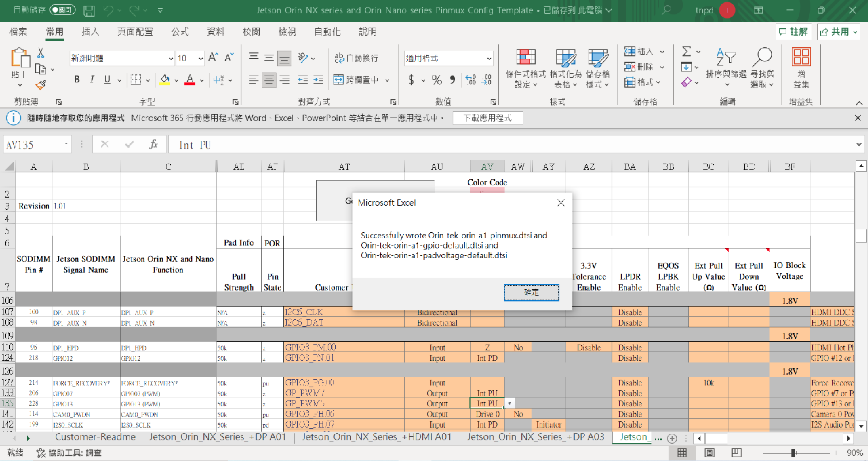Click the percent style icon
This screenshot has height=461, width=868.
[437, 80]
